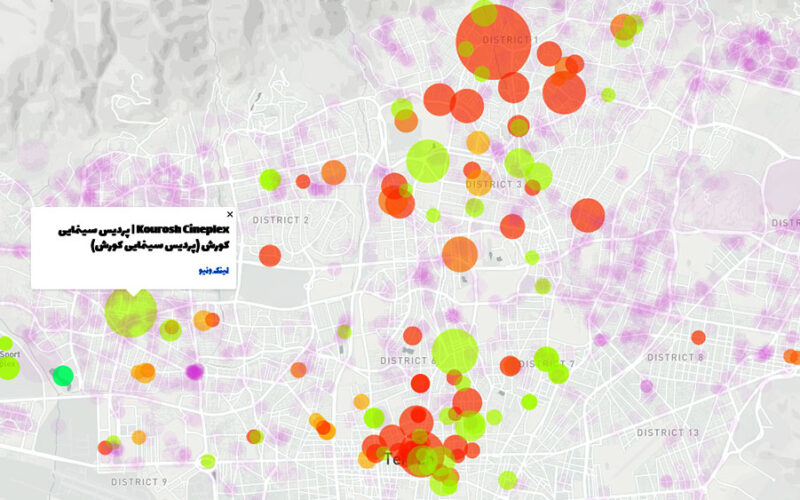Select the green circle northeast of District 9 label
Viewport: 800px width, 500px height.
click(208, 461)
